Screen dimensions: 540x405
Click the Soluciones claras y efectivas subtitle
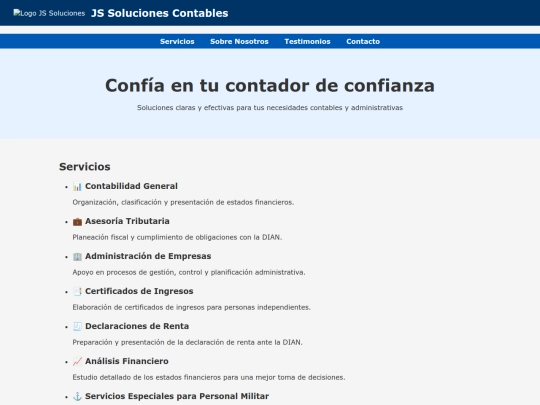coord(270,107)
